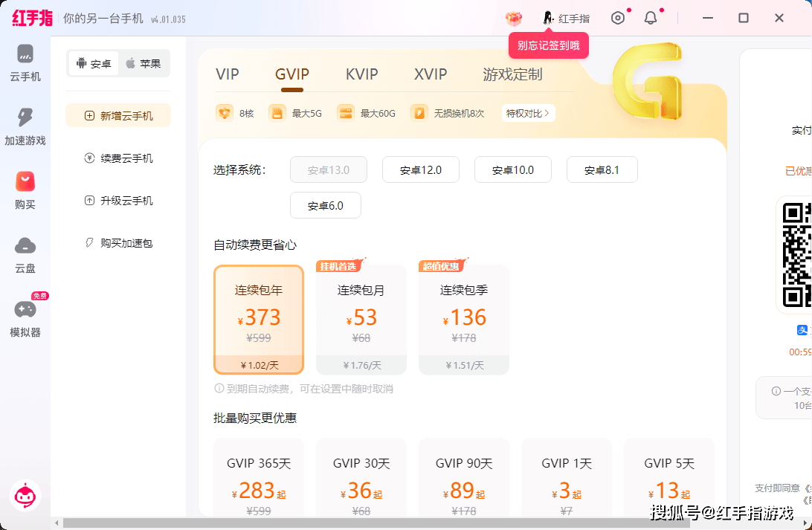
Task: Open the 购买加速包 menu item
Action: click(118, 243)
